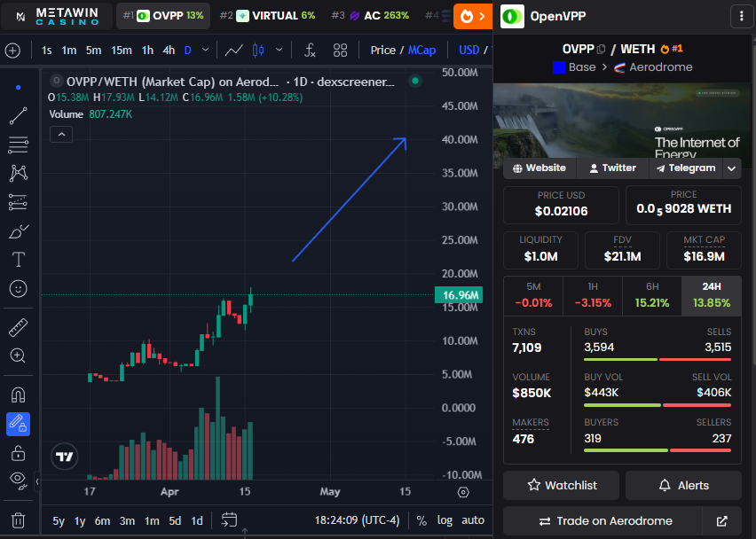Switch chart to 5m timeframe

93,51
